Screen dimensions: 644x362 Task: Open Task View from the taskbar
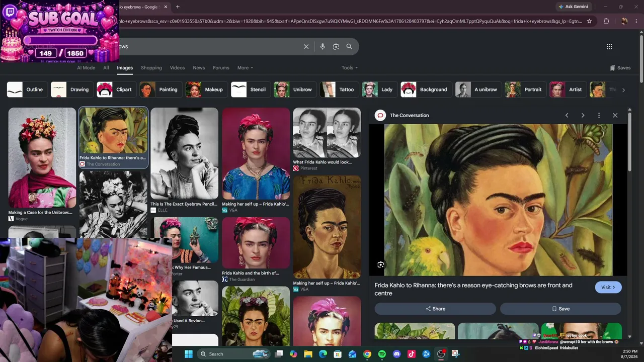[x=279, y=354]
